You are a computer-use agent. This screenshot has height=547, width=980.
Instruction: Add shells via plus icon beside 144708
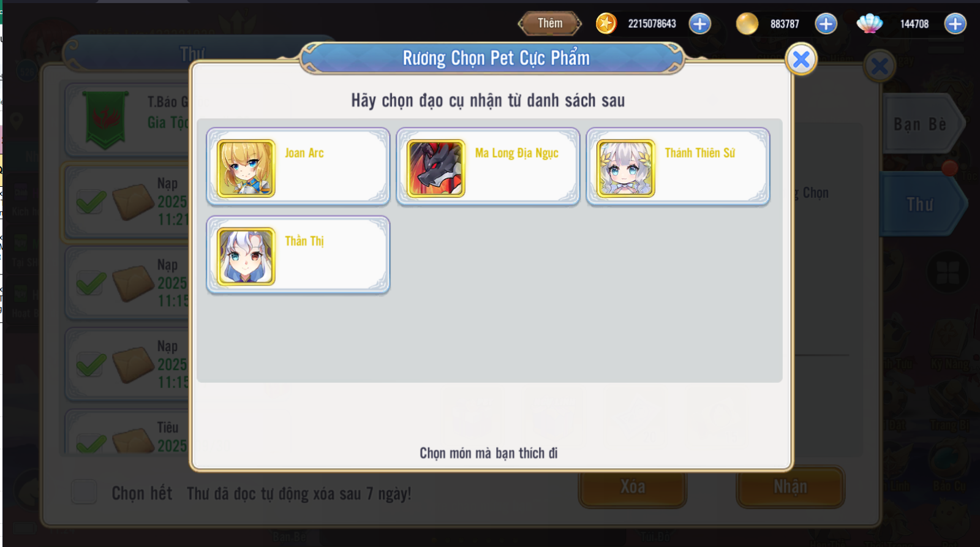point(955,24)
